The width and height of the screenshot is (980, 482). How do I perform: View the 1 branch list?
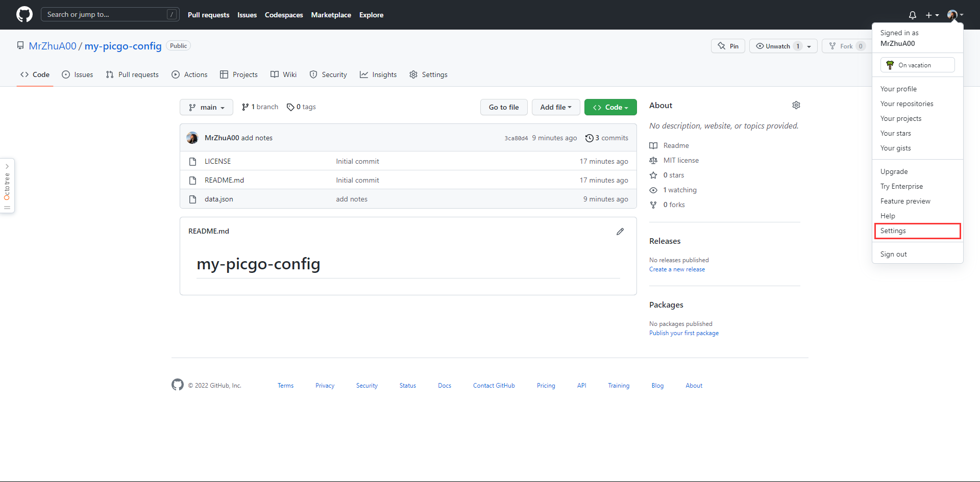tap(260, 107)
